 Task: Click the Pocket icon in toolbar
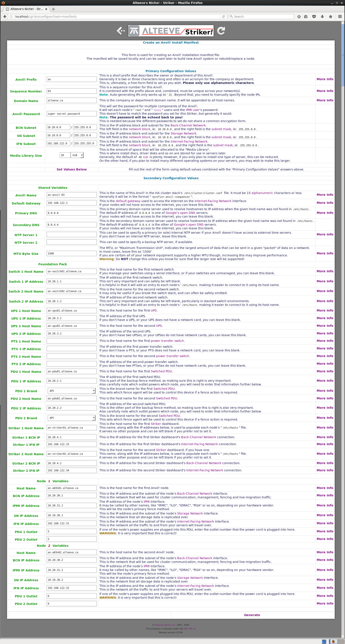[314, 17]
